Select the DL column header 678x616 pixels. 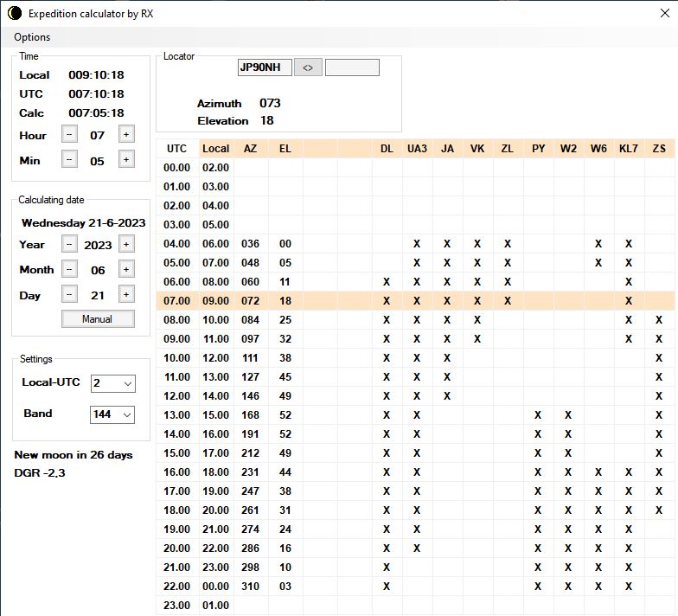(387, 149)
